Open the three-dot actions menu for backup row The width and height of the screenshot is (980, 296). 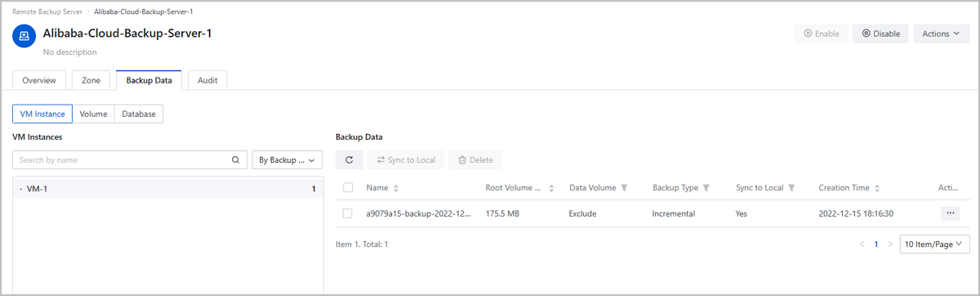point(949,213)
